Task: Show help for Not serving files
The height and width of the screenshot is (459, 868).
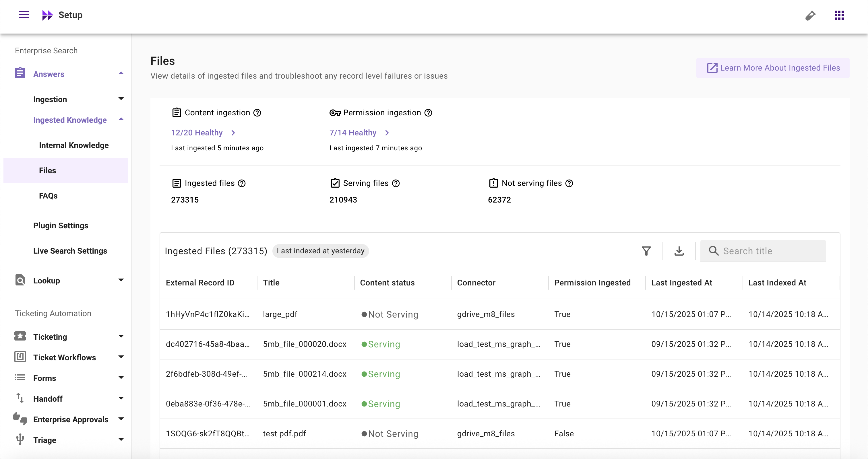Action: (569, 183)
